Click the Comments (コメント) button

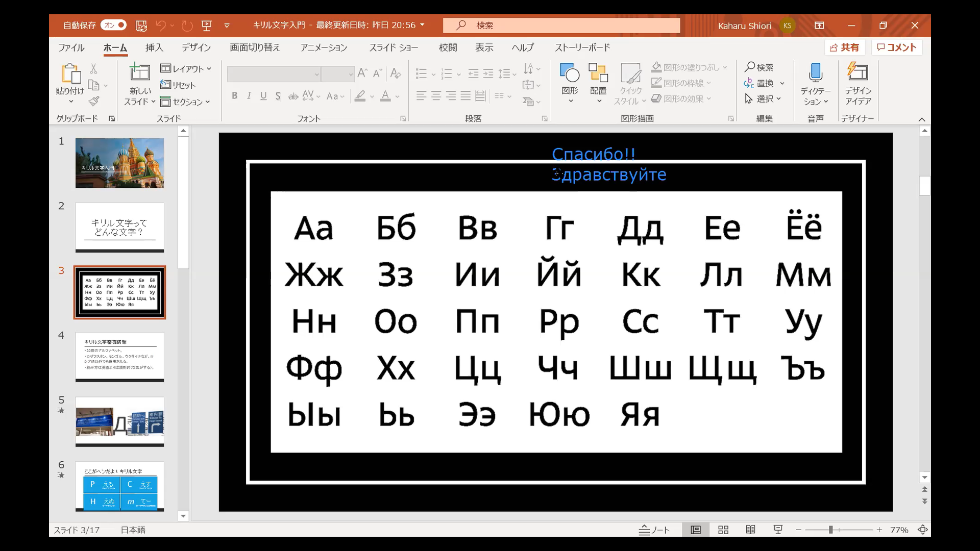tap(897, 47)
